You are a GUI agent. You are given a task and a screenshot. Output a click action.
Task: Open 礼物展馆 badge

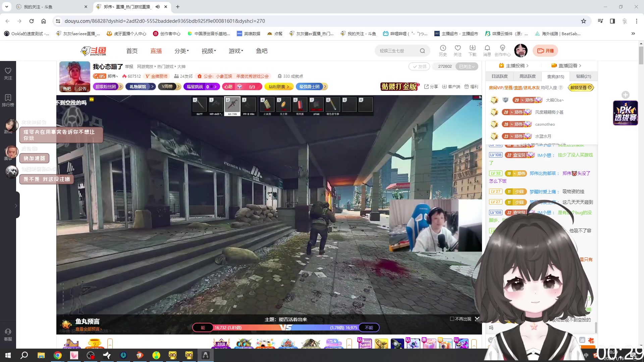coord(140,86)
